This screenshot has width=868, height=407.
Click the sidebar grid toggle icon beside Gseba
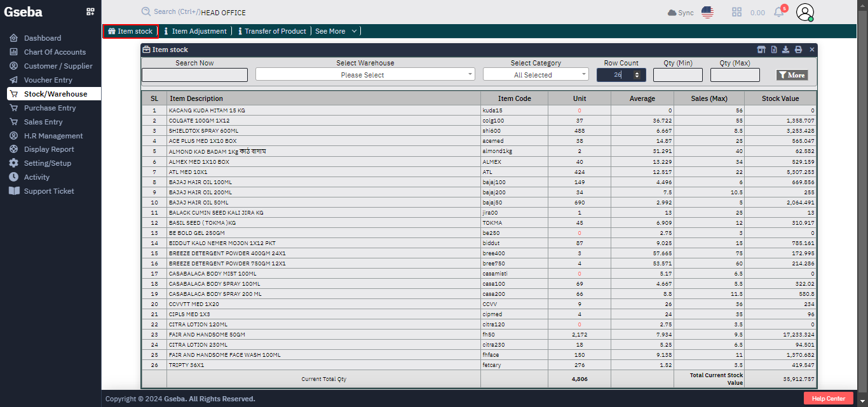click(x=90, y=11)
